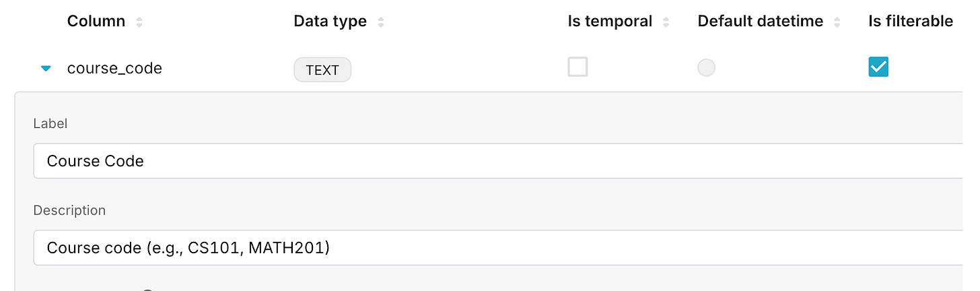This screenshot has width=980, height=291.
Task: Click the sort icon beside Is temporal
Action: pyautogui.click(x=666, y=22)
